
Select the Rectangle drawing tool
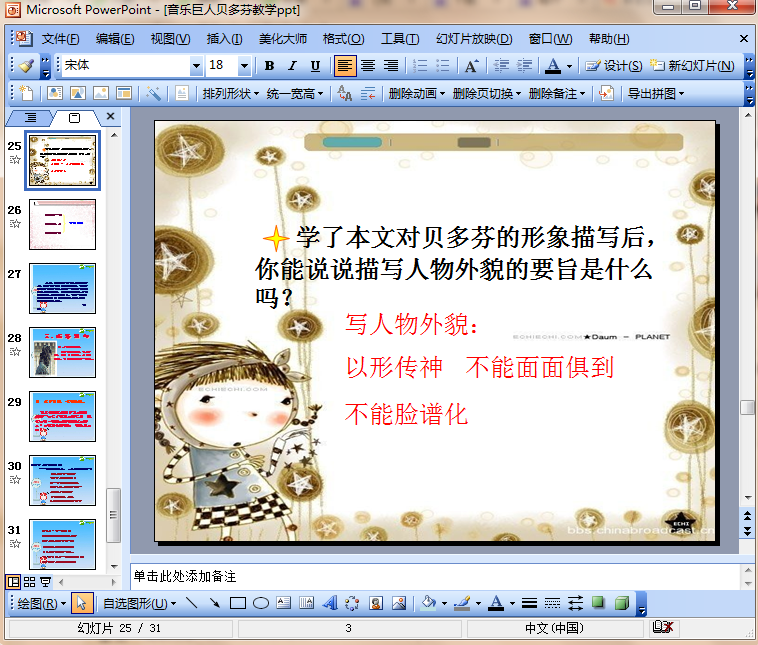pos(237,602)
